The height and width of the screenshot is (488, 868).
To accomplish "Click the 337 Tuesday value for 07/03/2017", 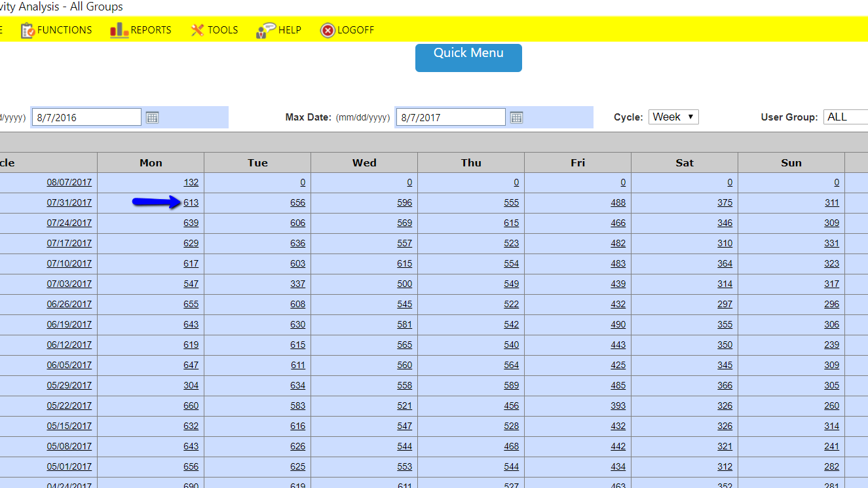I will tap(297, 284).
